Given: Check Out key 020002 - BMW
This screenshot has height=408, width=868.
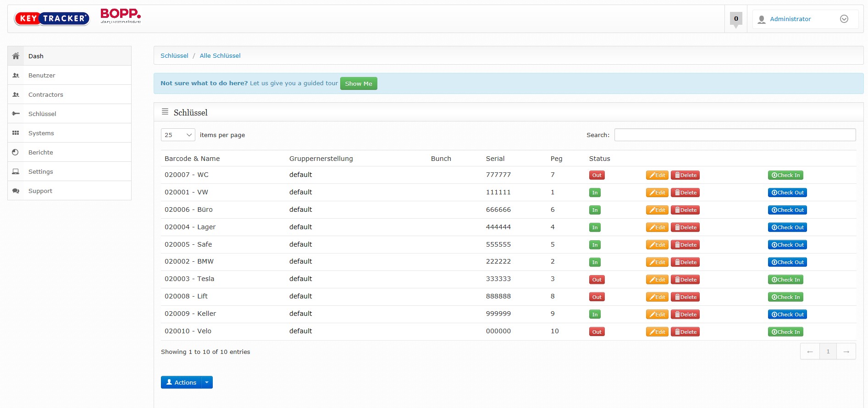Looking at the screenshot, I should [x=787, y=262].
